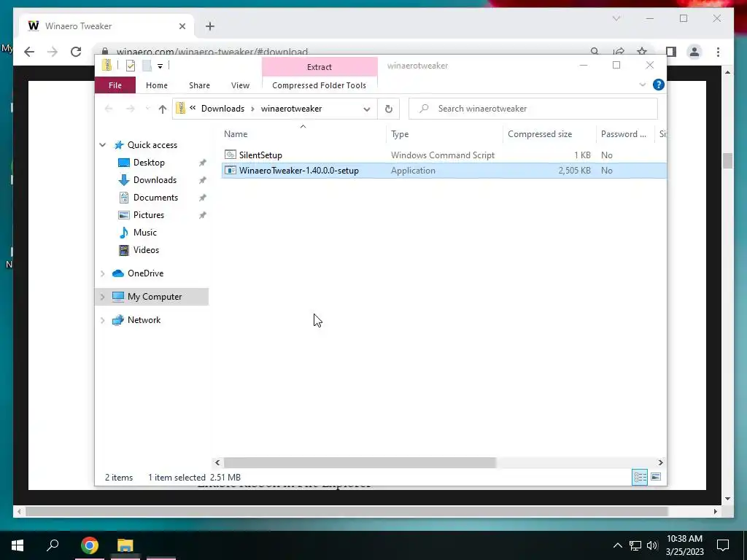Open the recent locations dropdown arrow
747x560 pixels.
click(147, 109)
